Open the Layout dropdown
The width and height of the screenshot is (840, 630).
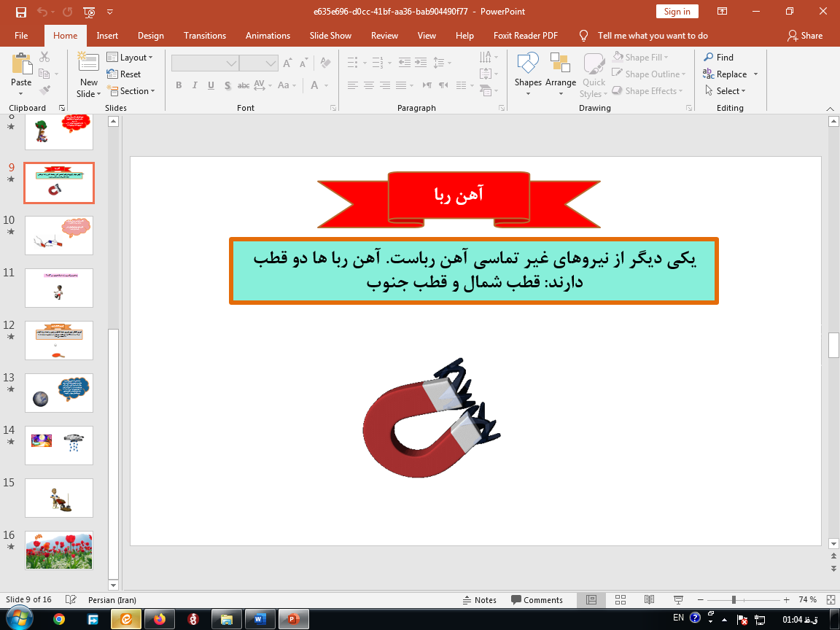pyautogui.click(x=130, y=58)
